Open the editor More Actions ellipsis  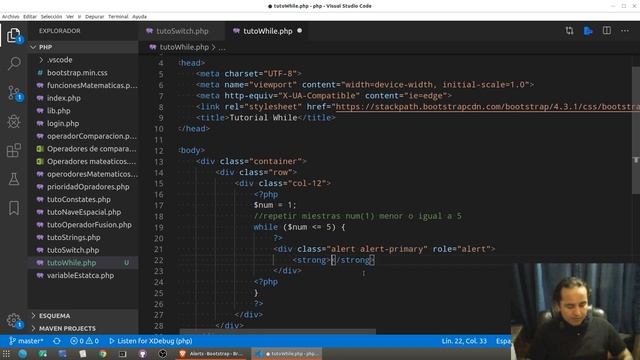pos(625,31)
